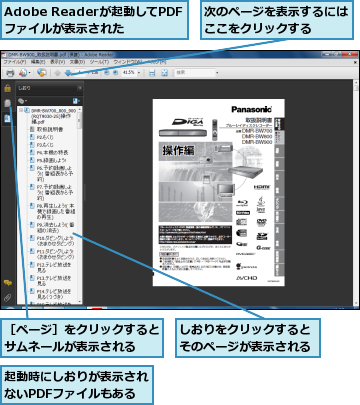Click the zoom out minus button
Screen dimensions: 360x405
tap(107, 73)
